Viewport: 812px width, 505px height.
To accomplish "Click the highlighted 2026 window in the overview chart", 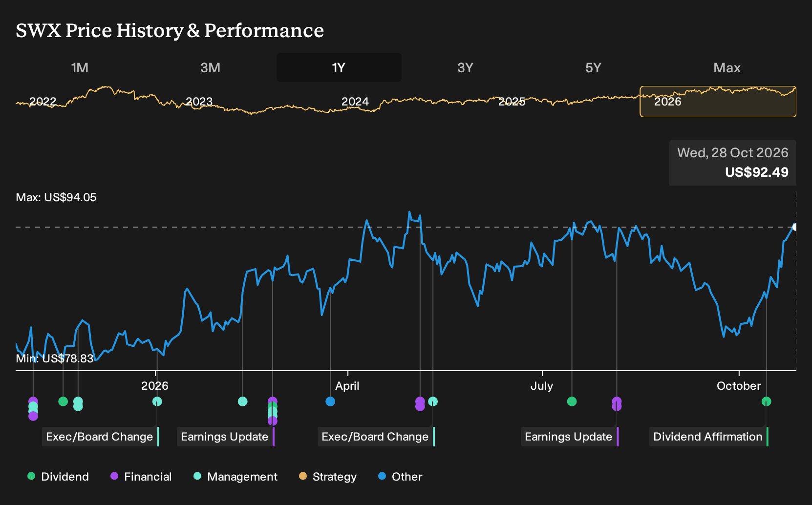I will (718, 102).
